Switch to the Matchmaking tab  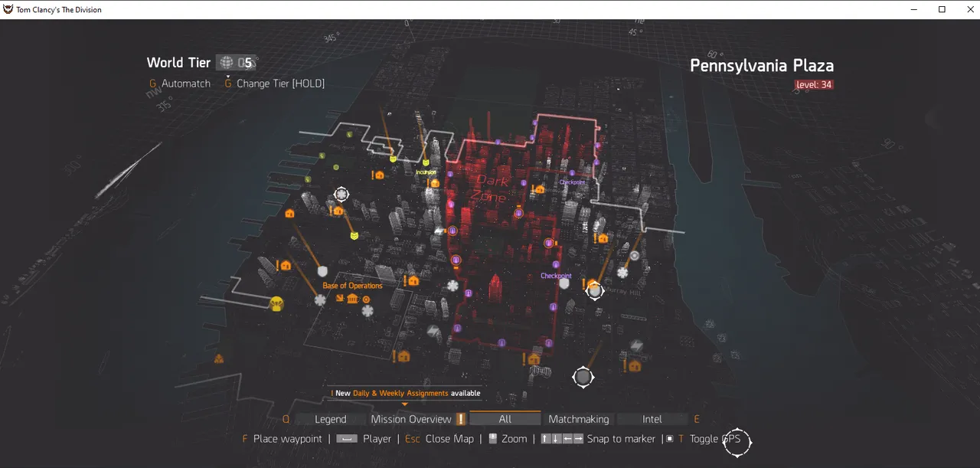click(579, 419)
